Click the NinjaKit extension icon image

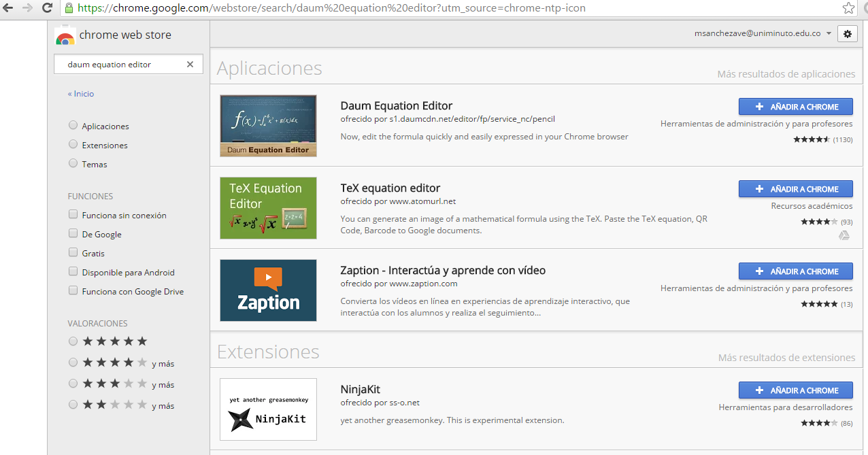(x=268, y=409)
